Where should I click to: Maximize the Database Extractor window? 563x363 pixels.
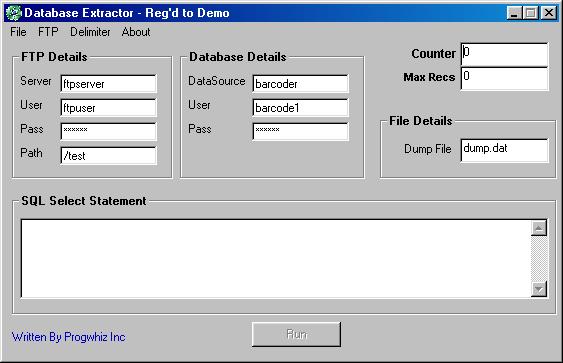[531, 13]
